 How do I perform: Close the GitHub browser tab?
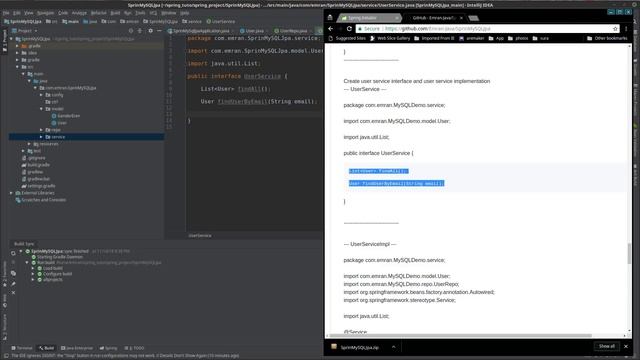461,18
